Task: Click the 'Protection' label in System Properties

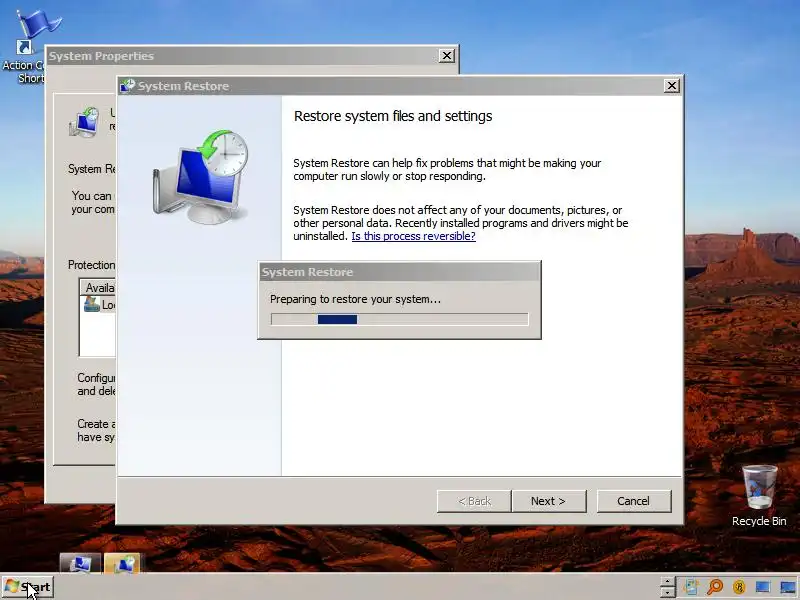Action: coord(91,265)
